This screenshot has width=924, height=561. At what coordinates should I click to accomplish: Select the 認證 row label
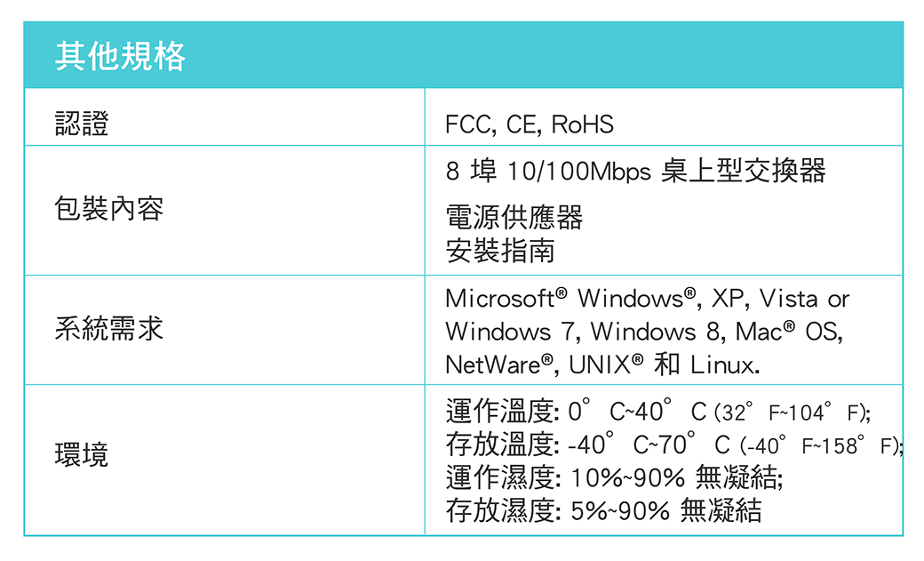(x=82, y=124)
